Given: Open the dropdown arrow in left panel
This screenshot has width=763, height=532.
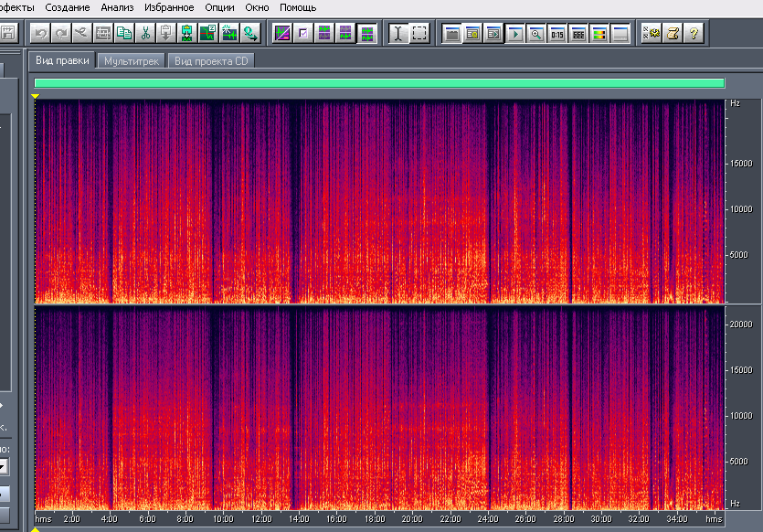Looking at the screenshot, I should tap(3, 467).
